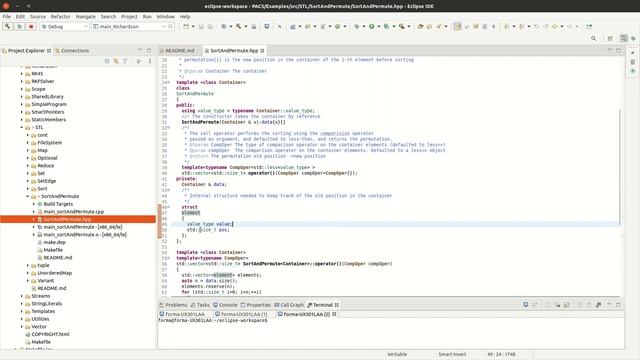Click the red Stop launch button
The height and width of the screenshot is (360, 640).
tap(31, 27)
